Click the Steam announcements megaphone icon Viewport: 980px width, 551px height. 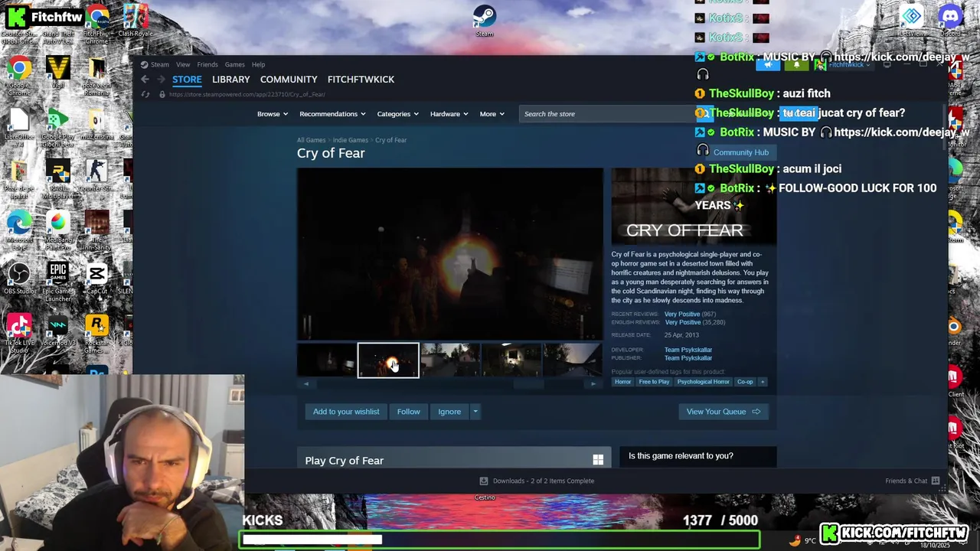[768, 65]
